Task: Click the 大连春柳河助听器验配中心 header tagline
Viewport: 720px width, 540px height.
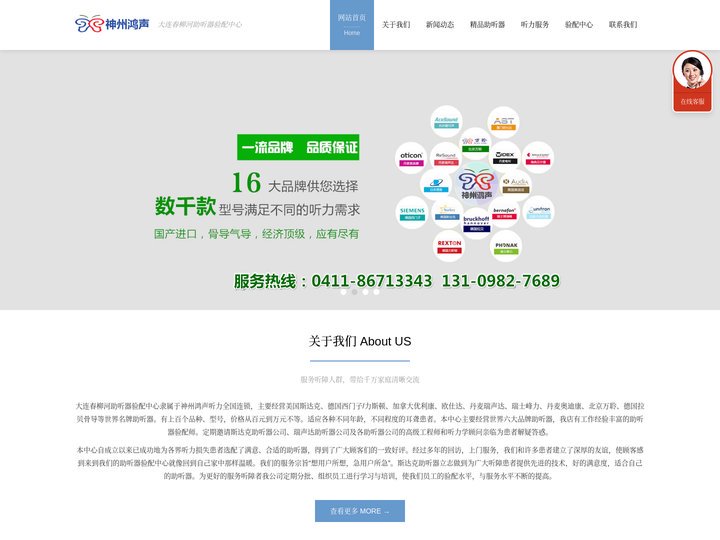Action: [x=200, y=24]
